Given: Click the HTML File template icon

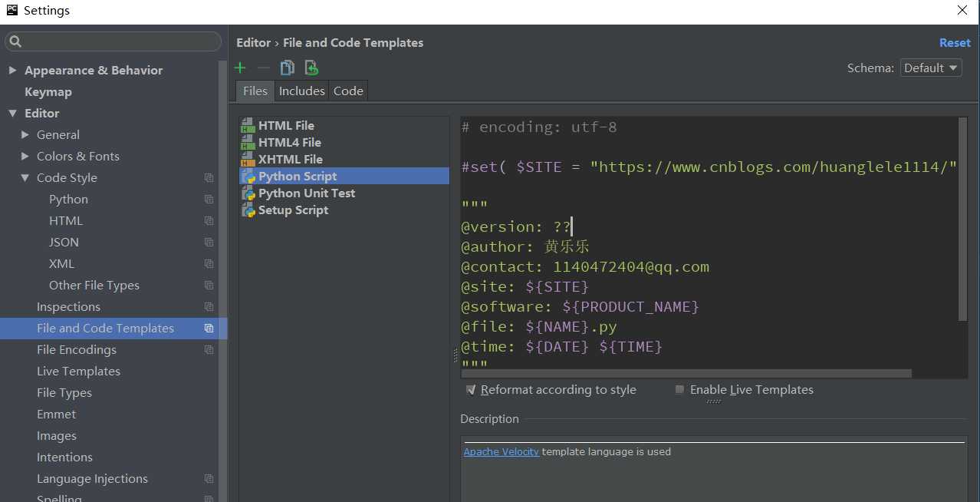Looking at the screenshot, I should point(248,125).
